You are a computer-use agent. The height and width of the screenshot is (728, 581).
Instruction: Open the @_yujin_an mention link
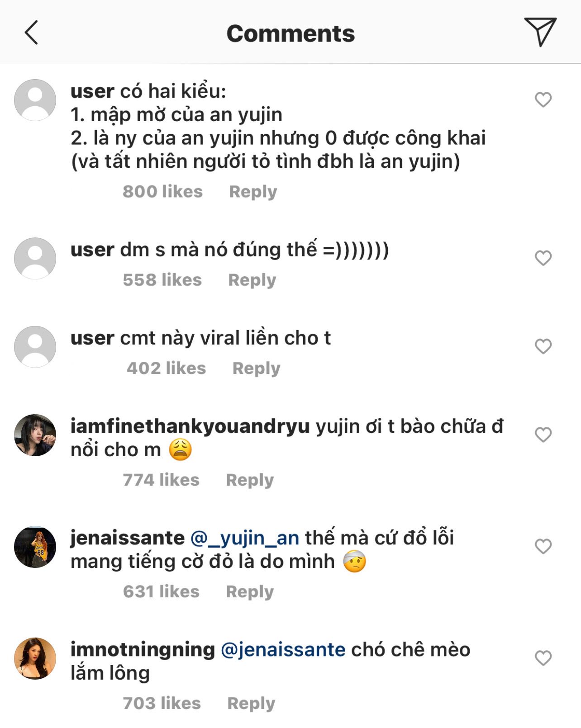point(245,538)
